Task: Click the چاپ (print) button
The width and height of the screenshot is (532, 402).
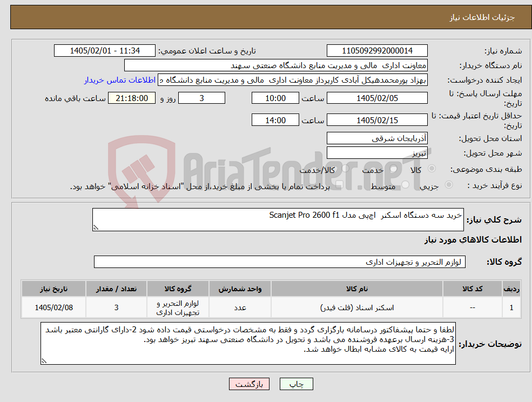Action: pos(296,384)
